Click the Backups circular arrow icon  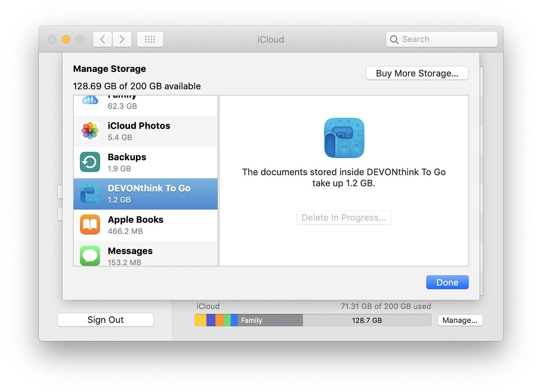coord(90,162)
